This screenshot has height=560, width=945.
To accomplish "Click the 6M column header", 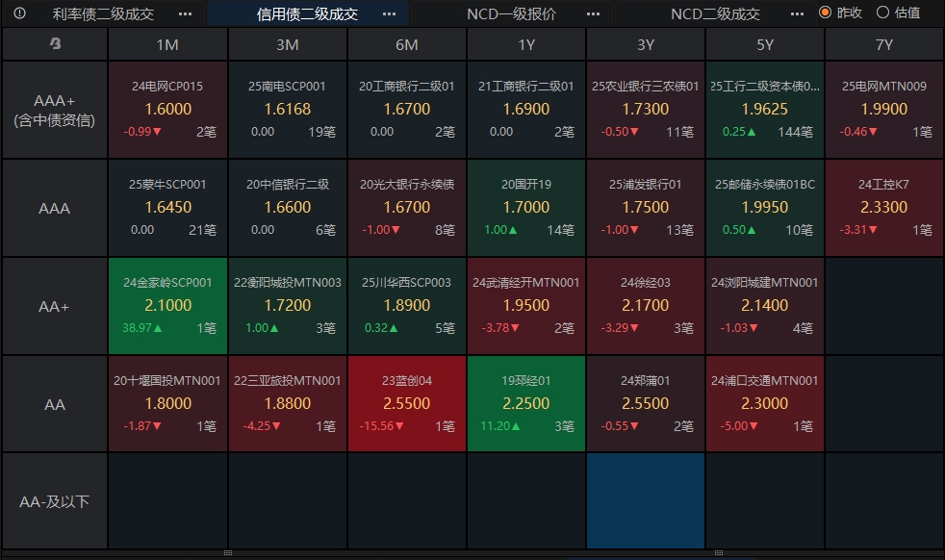I will (407, 44).
